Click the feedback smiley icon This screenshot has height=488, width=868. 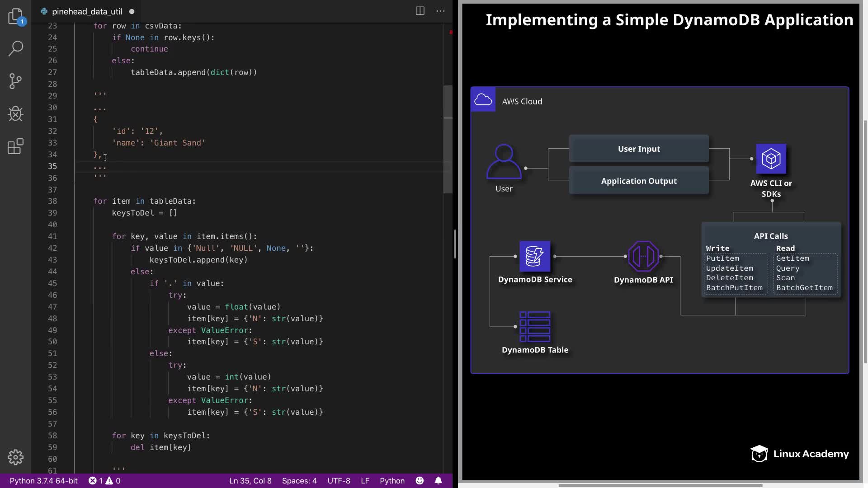coord(420,481)
